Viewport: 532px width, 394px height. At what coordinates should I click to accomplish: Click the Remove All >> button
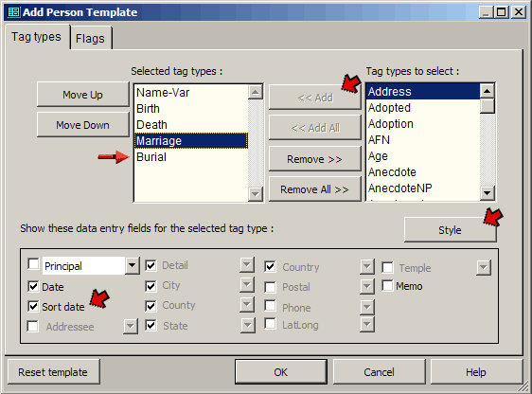(x=315, y=189)
